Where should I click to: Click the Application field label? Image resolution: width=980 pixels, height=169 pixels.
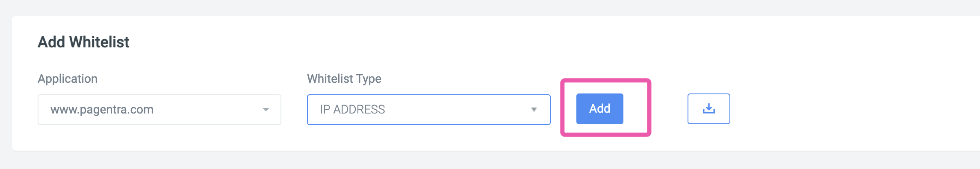(x=68, y=79)
